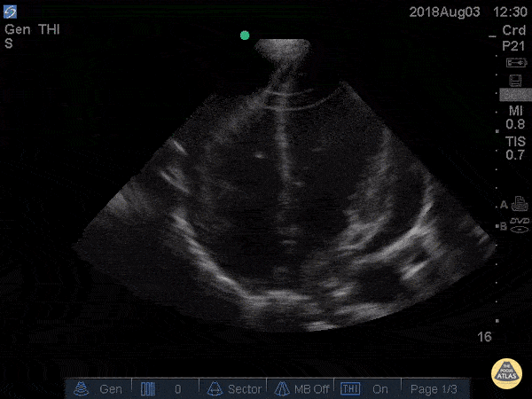Choose the Sector imaging softkey
Screen dimensions: 532x399
click(232, 389)
